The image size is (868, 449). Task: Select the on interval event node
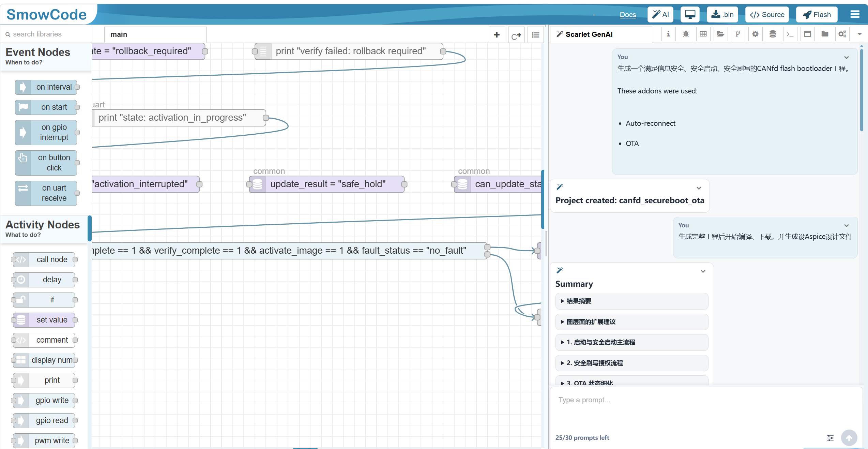click(46, 87)
